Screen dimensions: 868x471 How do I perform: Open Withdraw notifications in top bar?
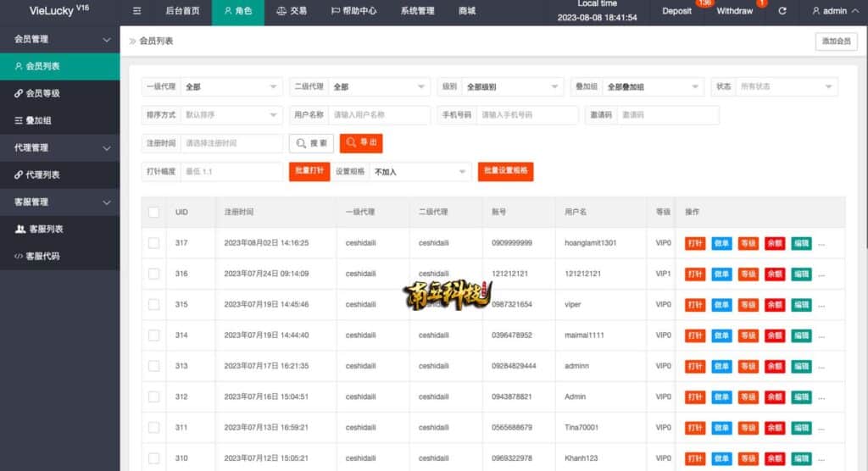[735, 10]
